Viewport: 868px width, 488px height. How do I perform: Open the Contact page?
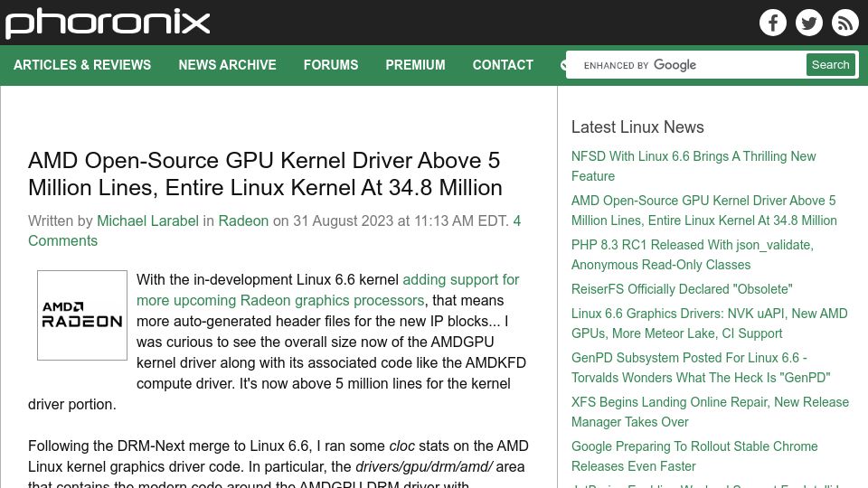point(503,65)
